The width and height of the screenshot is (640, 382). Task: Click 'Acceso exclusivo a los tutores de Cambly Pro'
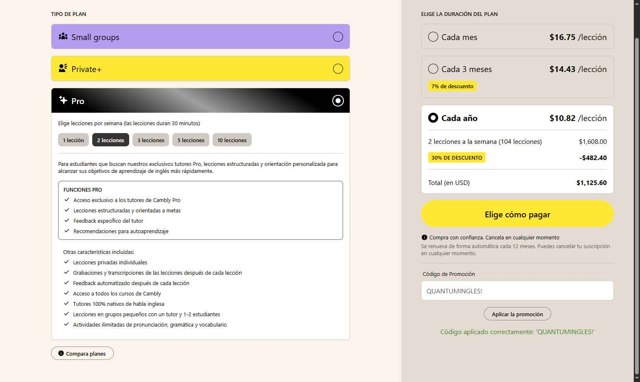pyautogui.click(x=127, y=200)
